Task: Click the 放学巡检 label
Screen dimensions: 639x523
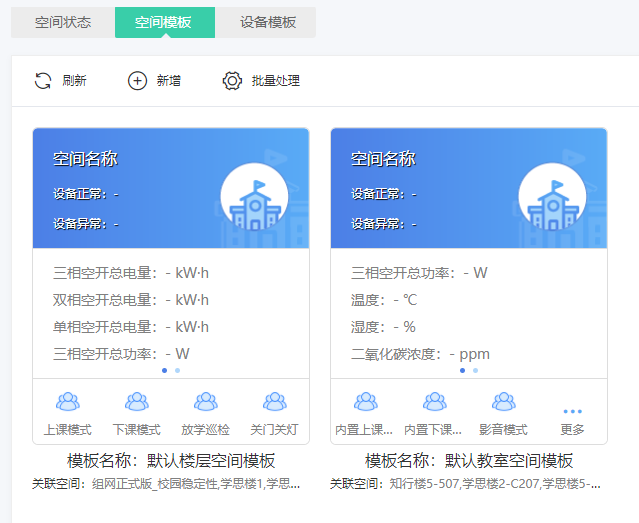Action: (206, 430)
